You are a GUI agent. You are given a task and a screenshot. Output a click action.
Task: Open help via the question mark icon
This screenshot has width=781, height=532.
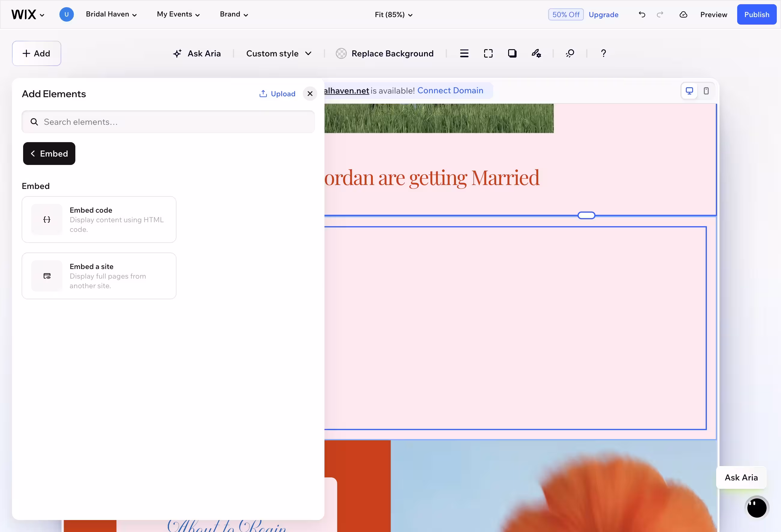[x=603, y=53]
